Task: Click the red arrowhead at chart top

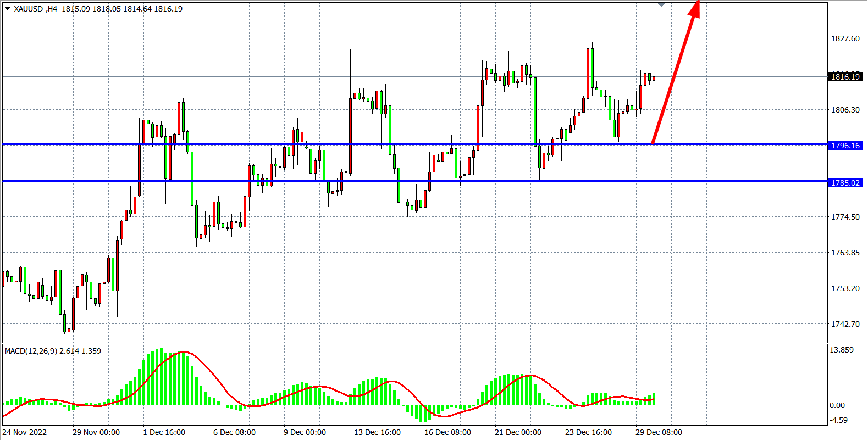Action: tap(695, 8)
